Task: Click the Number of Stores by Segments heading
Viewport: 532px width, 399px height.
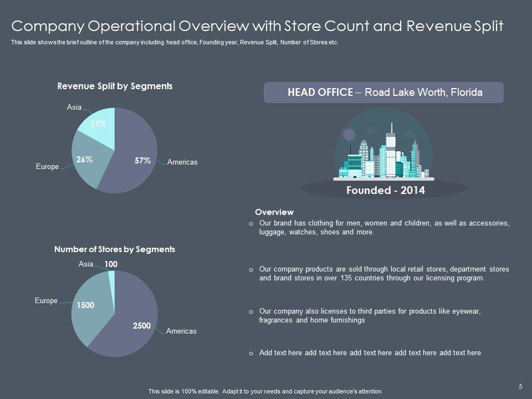Action: [x=115, y=249]
